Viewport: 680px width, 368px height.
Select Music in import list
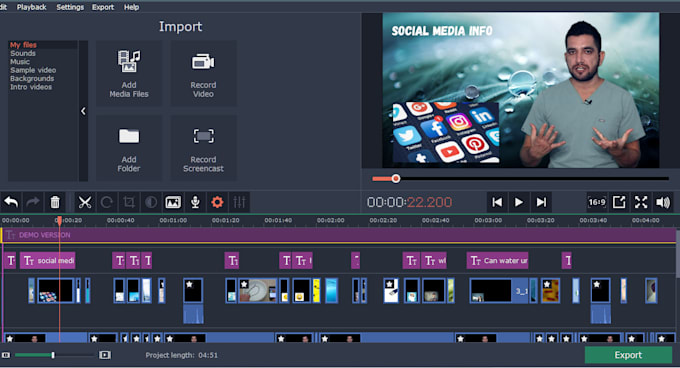tap(20, 62)
